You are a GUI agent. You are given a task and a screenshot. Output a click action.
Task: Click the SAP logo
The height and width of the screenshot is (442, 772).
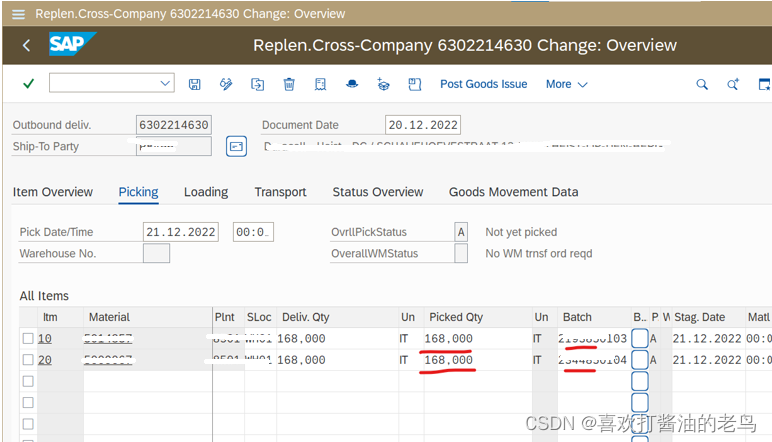tap(72, 44)
